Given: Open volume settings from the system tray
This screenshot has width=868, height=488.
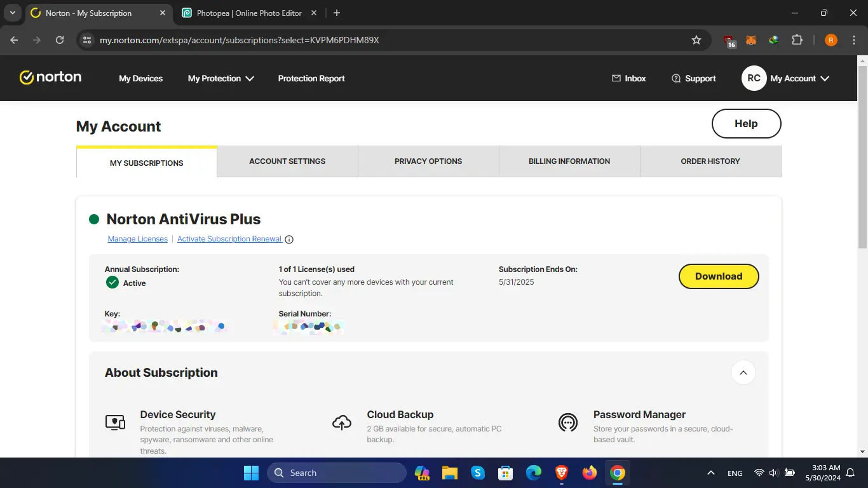Looking at the screenshot, I should [x=773, y=473].
